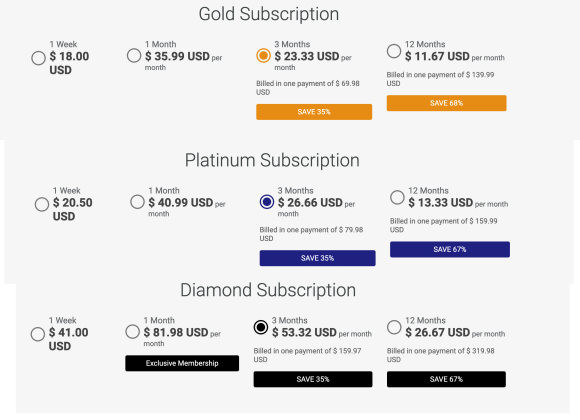
Task: Pick Platinum 12 Months $13.33 plan
Action: [x=397, y=197]
